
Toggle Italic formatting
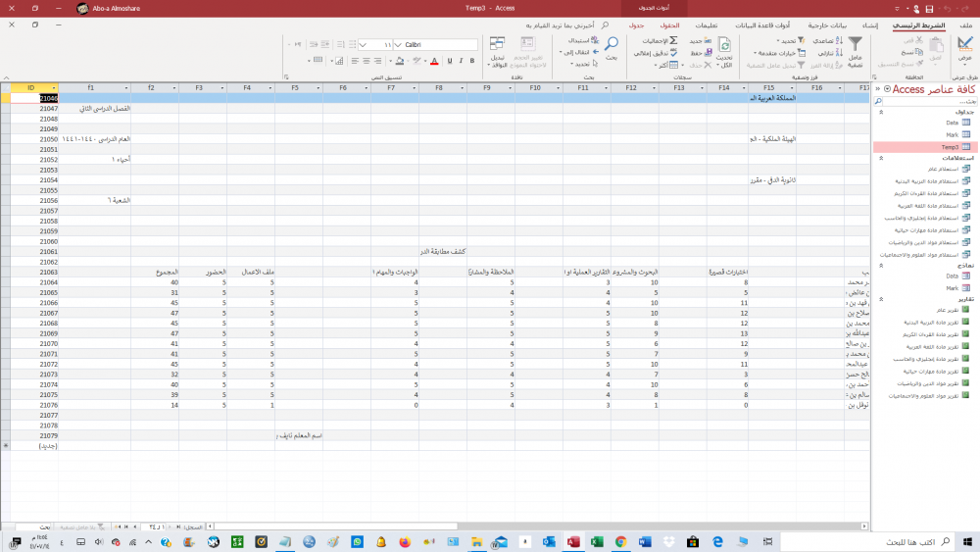[461, 61]
